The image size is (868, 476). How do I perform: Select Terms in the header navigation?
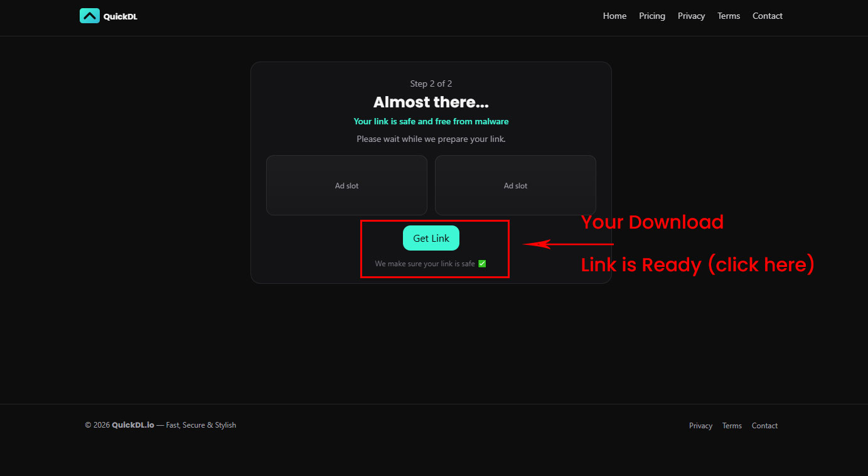(729, 16)
